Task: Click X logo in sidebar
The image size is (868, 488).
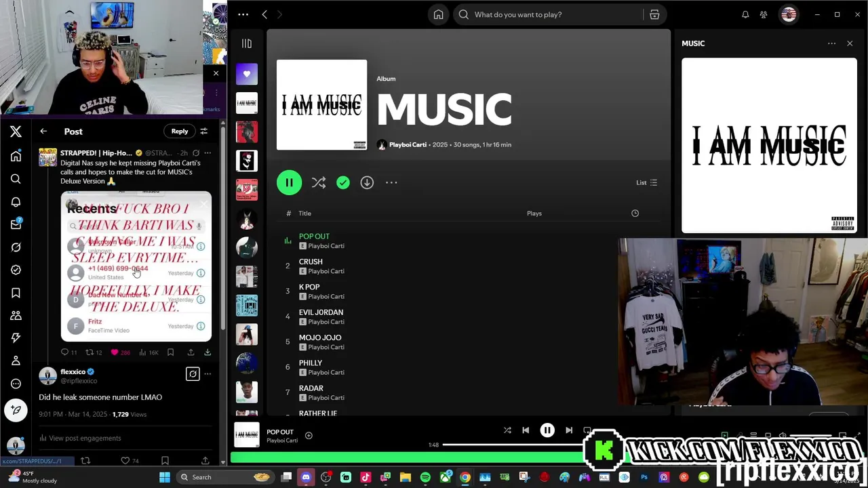Action: pos(16,131)
